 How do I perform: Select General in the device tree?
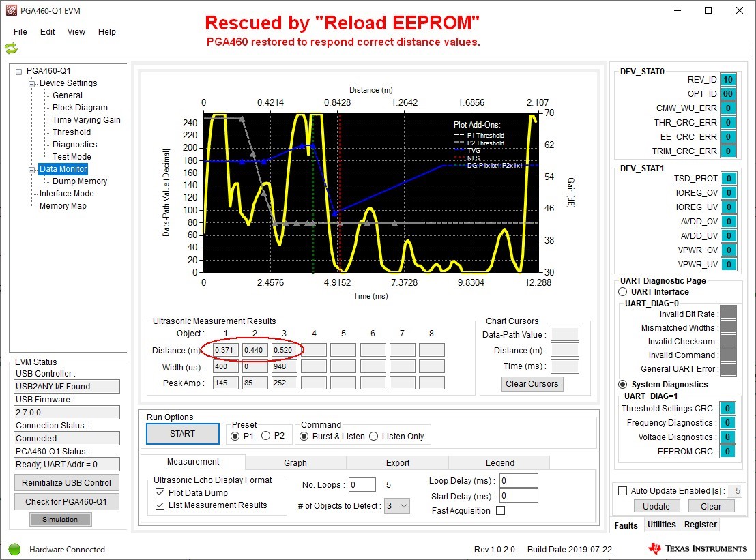68,95
